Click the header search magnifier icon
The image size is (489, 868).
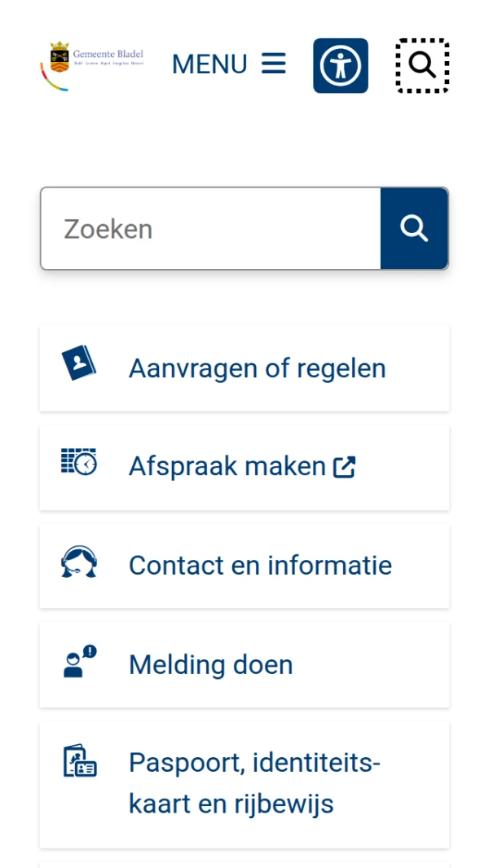[x=422, y=65]
